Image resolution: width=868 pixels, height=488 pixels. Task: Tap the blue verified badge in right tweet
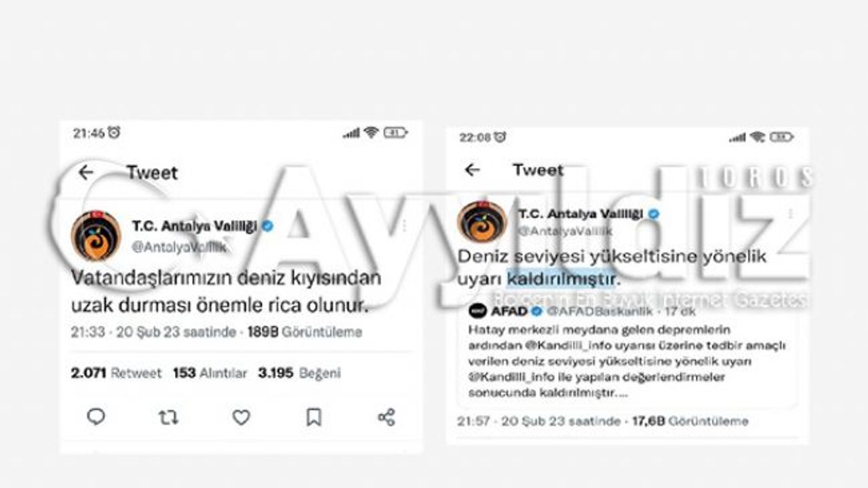(x=653, y=213)
